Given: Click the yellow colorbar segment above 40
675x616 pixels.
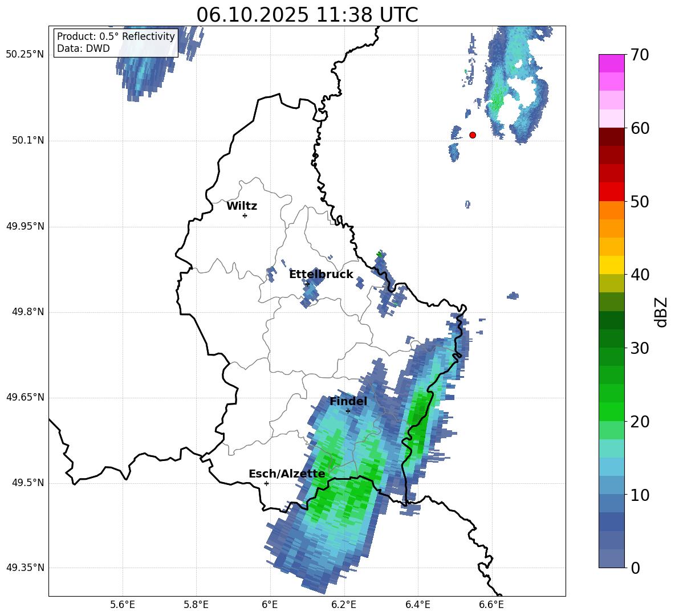Looking at the screenshot, I should (611, 265).
